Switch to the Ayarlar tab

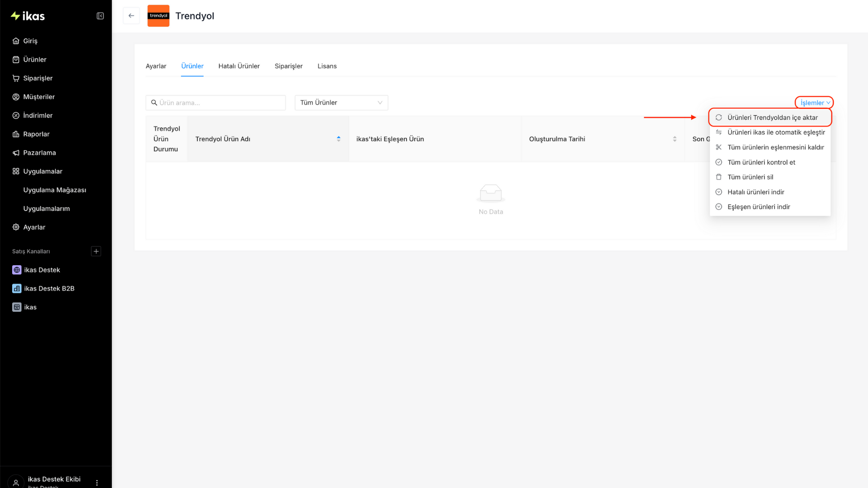click(x=156, y=66)
